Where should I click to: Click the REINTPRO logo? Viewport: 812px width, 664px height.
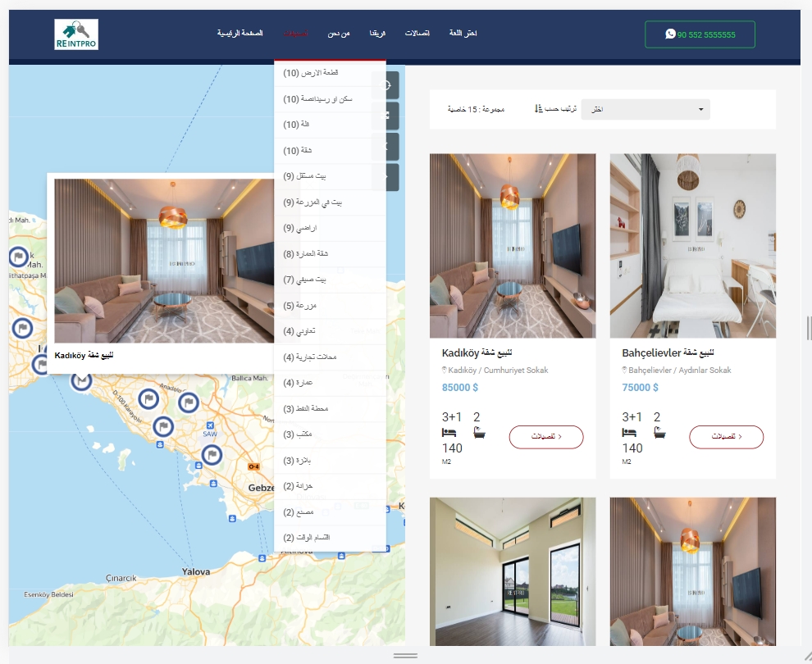coord(76,34)
